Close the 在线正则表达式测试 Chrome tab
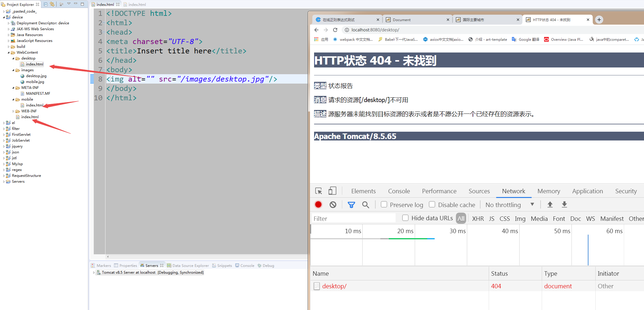 coord(378,20)
